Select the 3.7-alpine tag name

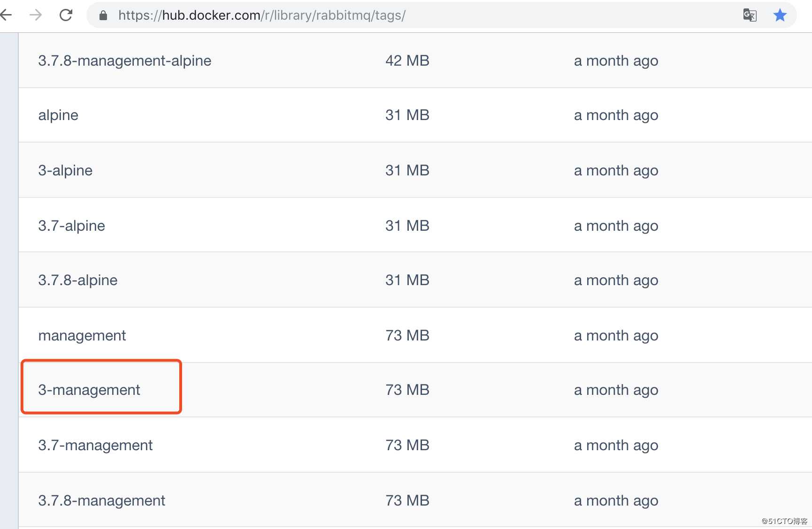[71, 226]
